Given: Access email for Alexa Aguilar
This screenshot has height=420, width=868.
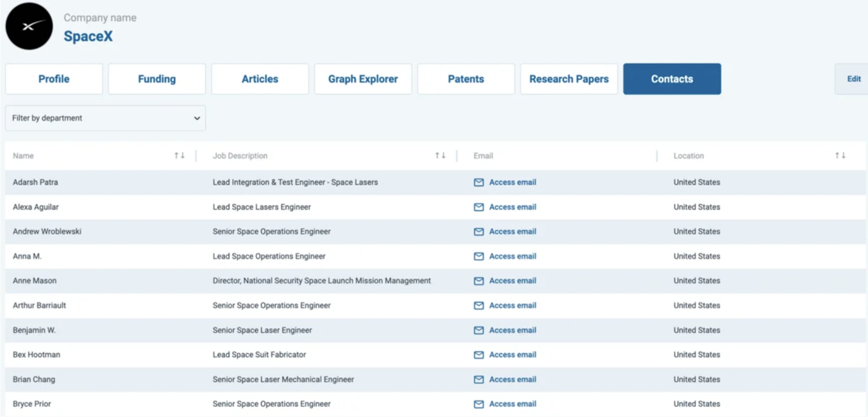Looking at the screenshot, I should click(x=513, y=207).
